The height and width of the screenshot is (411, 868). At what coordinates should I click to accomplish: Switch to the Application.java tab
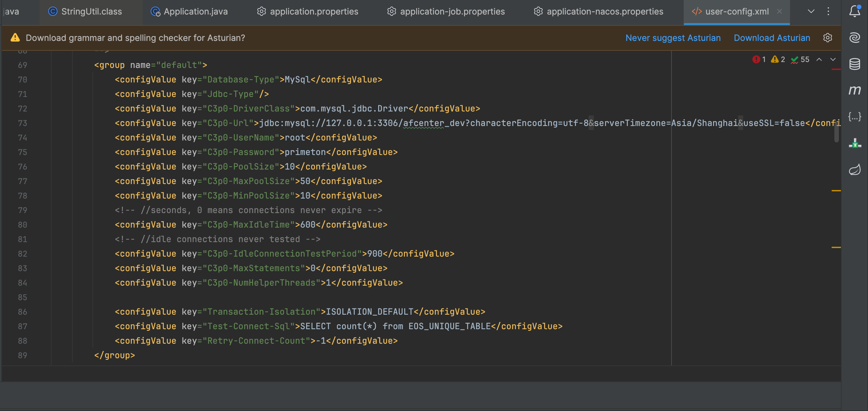pos(189,12)
